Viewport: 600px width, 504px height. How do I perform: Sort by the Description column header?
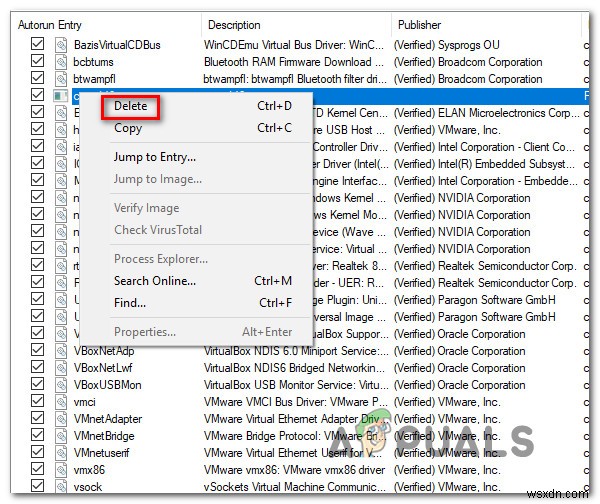pos(234,25)
